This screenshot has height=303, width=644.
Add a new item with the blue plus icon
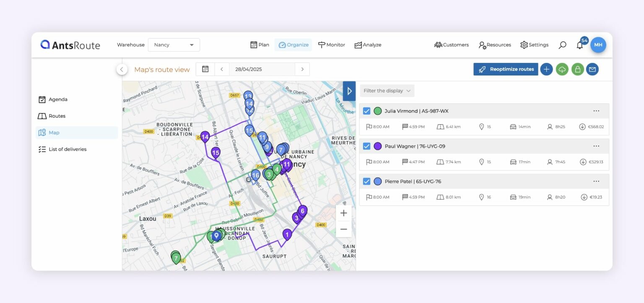(x=546, y=69)
